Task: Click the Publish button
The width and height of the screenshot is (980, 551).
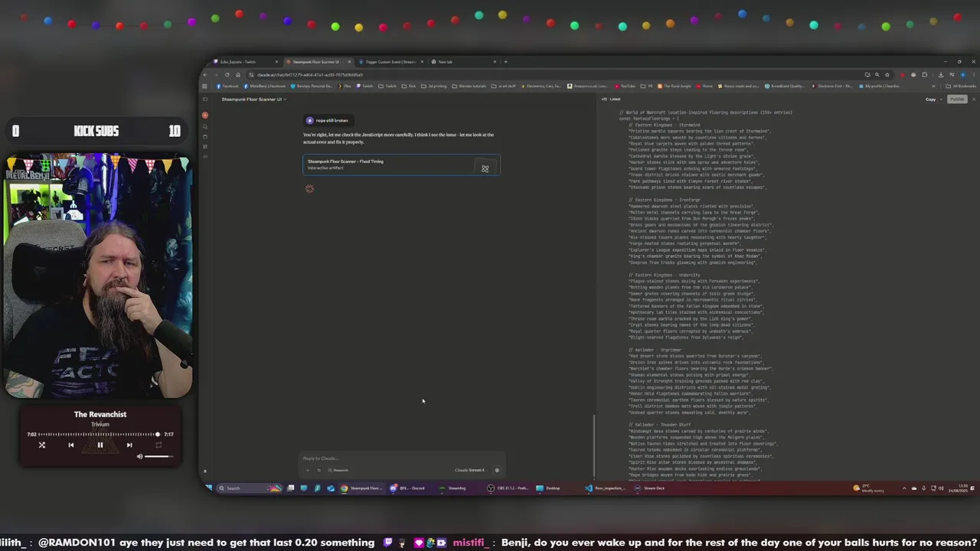Action: pos(957,99)
